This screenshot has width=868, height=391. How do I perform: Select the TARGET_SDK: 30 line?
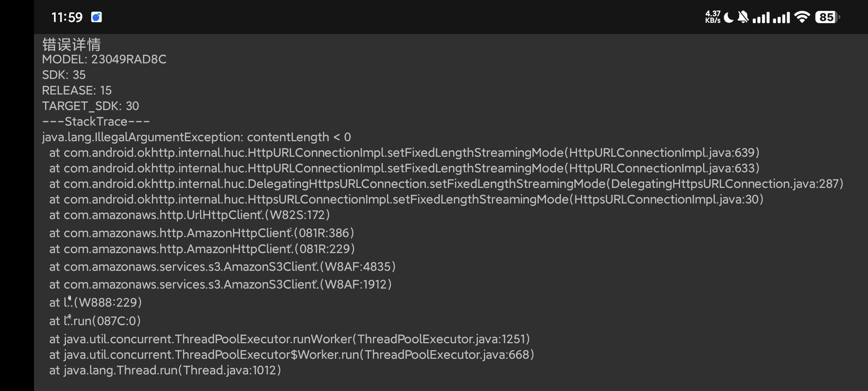pyautogui.click(x=90, y=106)
